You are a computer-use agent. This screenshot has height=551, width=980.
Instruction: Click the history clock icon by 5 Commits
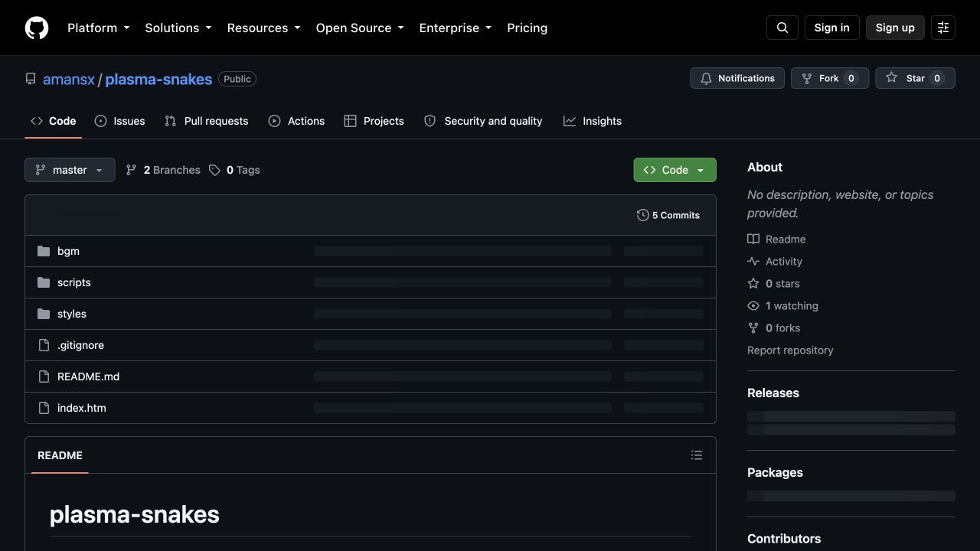click(x=642, y=215)
